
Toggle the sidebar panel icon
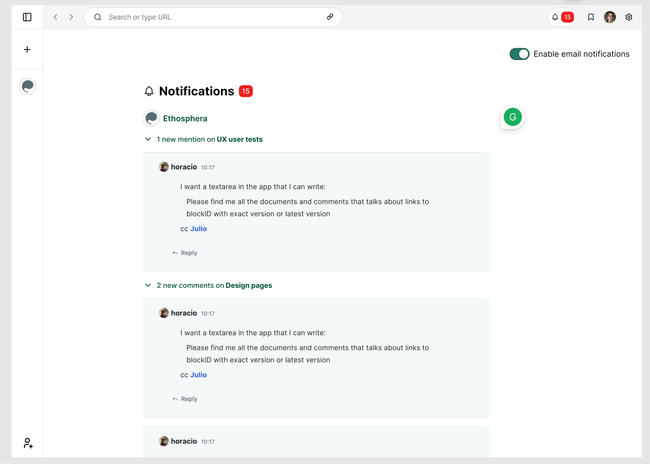tap(27, 17)
